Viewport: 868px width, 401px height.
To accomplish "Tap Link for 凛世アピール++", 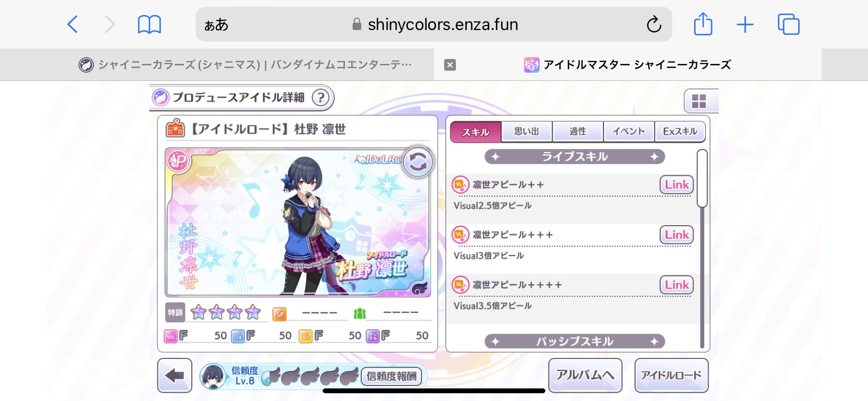I will (x=677, y=185).
